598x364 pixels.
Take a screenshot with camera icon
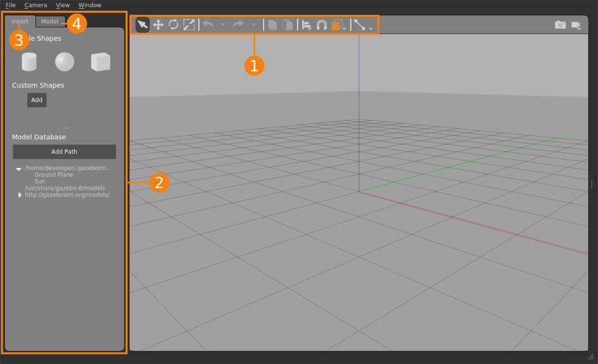coord(560,25)
